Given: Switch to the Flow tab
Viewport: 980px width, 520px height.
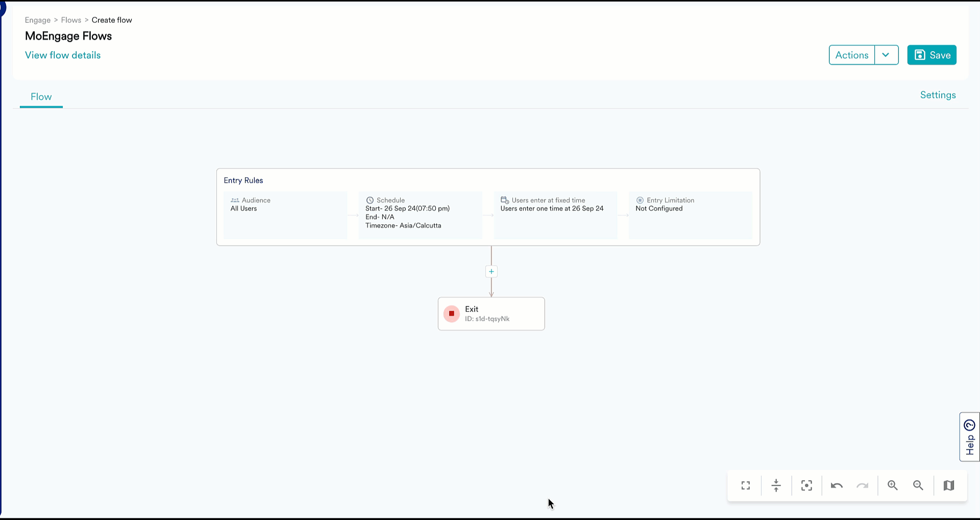Looking at the screenshot, I should coord(41,97).
